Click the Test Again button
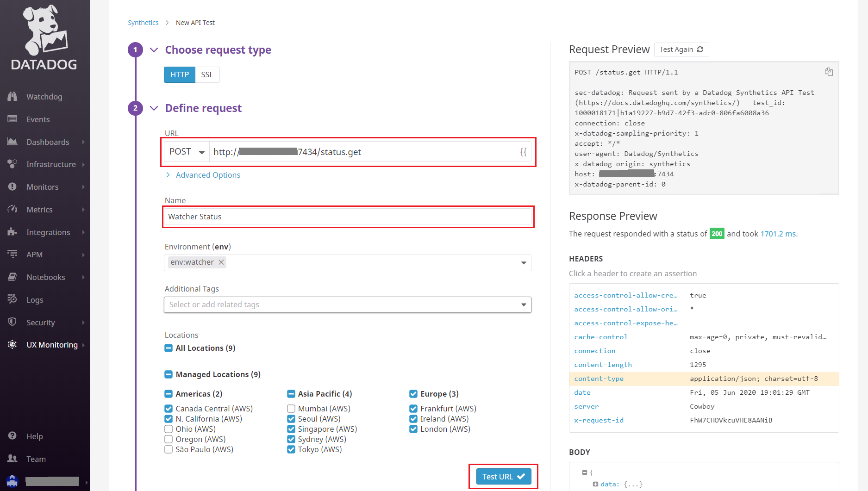The height and width of the screenshot is (491, 868). (x=681, y=50)
